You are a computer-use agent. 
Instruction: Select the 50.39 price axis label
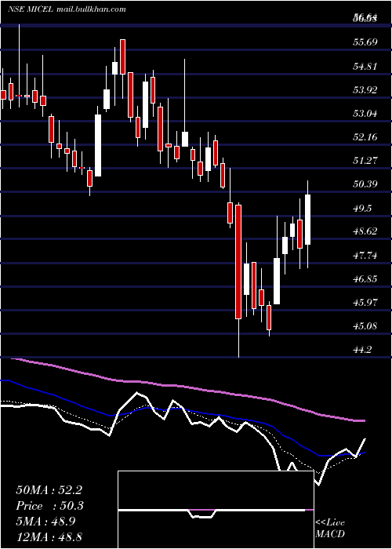click(366, 184)
